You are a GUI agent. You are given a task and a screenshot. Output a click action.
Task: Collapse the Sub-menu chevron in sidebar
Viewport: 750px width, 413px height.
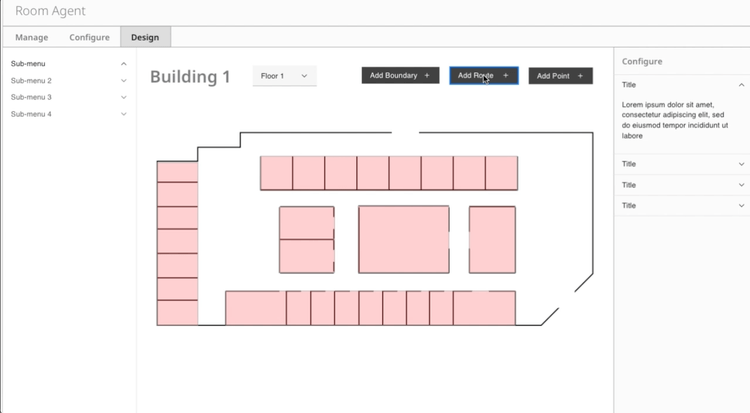(x=124, y=64)
